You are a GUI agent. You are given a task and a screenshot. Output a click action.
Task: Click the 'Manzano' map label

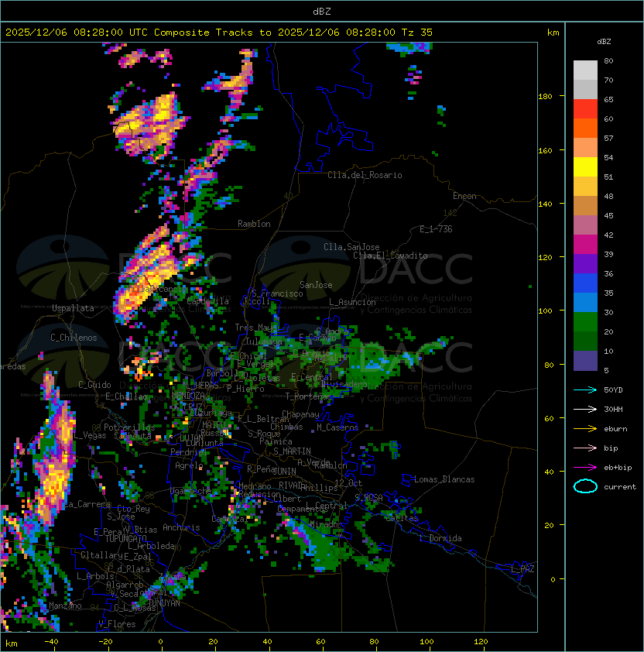point(65,606)
